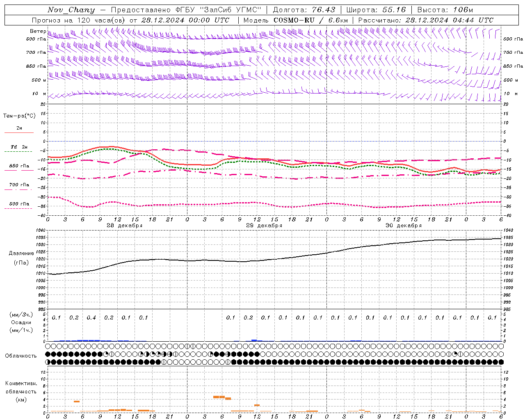The height and width of the screenshot is (420, 525).
Task: Click the latitude value "Широта: 55.16"
Action: point(376,10)
